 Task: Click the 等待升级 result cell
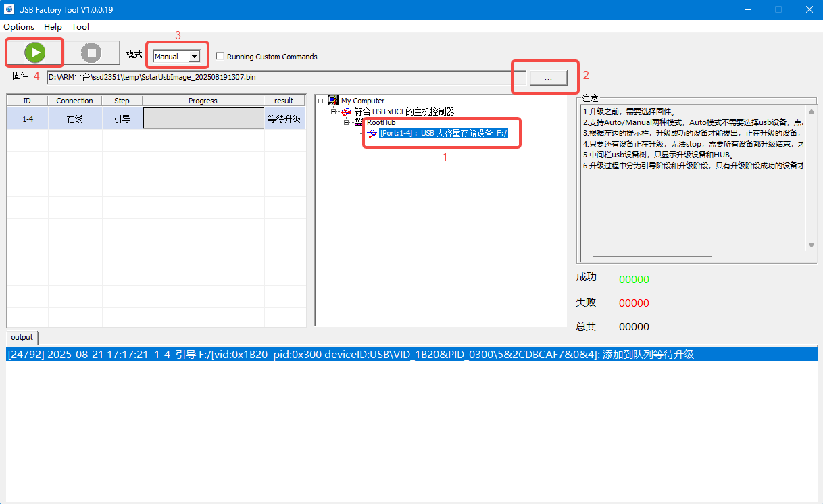(284, 118)
